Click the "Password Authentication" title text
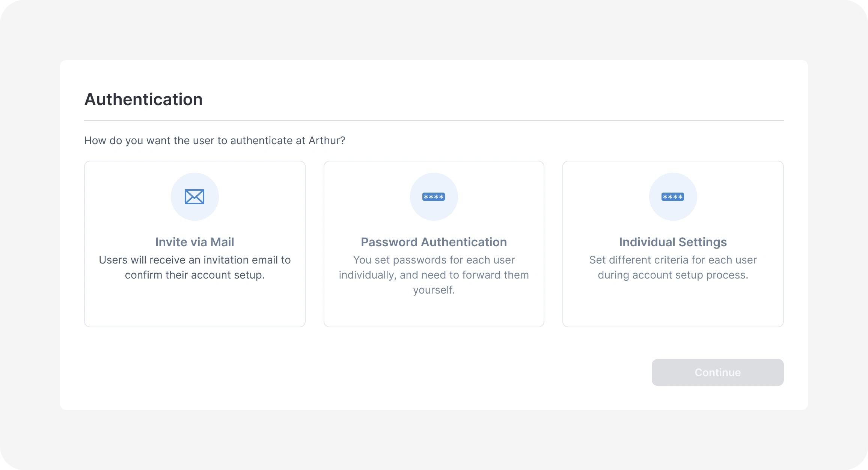This screenshot has width=868, height=470. tap(434, 242)
